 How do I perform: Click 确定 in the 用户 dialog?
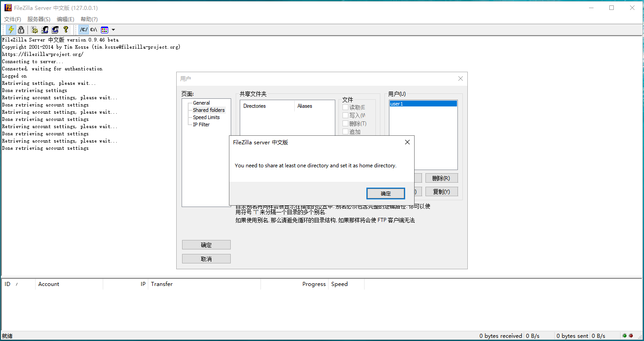pos(206,245)
